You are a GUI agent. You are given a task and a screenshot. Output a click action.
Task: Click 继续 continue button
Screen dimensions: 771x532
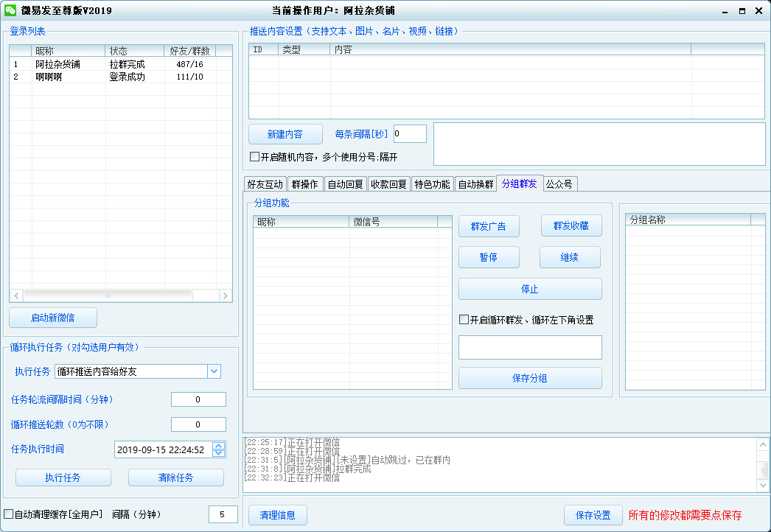[569, 257]
